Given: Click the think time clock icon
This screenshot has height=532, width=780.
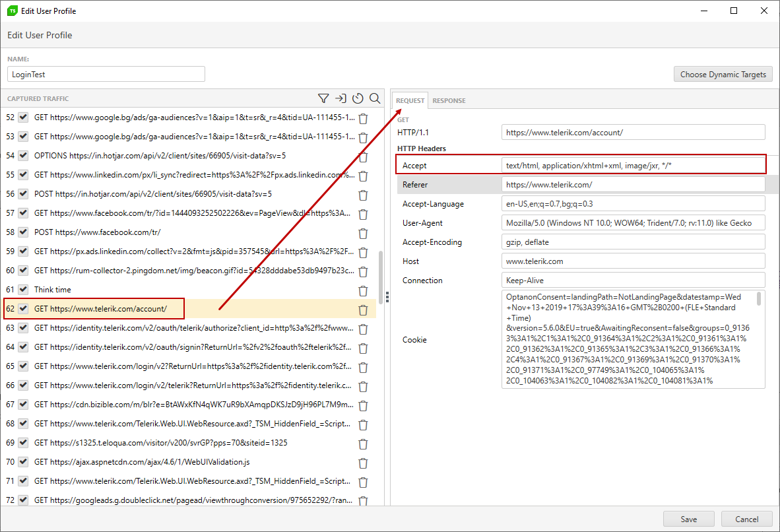Looking at the screenshot, I should click(x=358, y=98).
